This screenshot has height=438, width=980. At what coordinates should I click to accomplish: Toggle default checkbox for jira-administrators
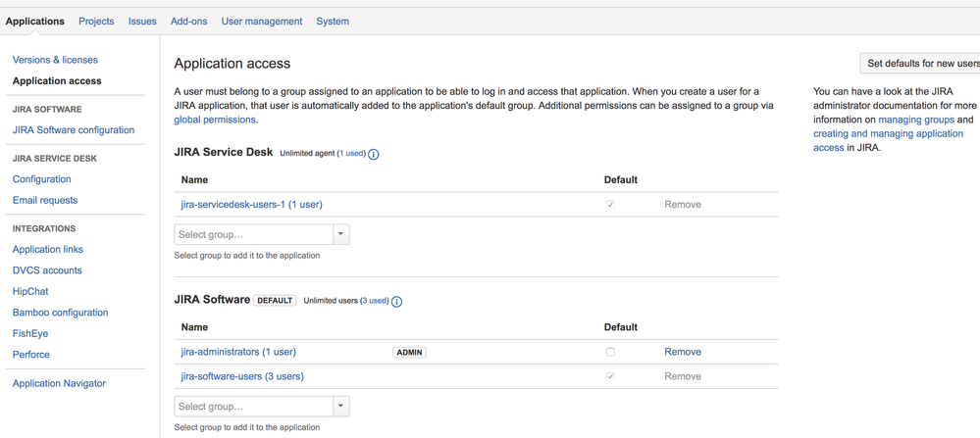pos(610,352)
